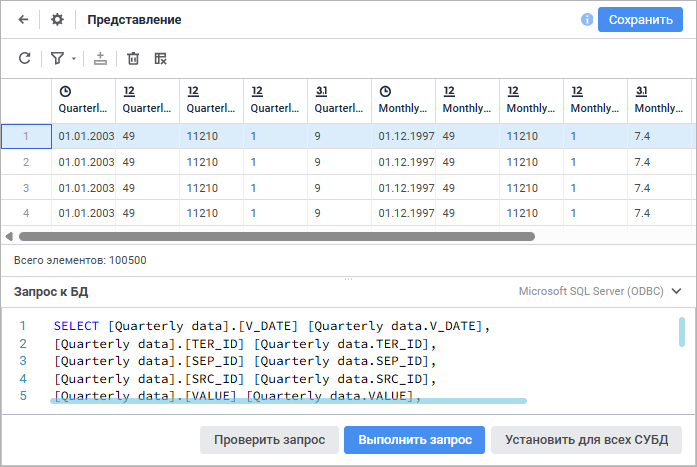Select row number 2 header cell
The height and width of the screenshot is (467, 697).
[26, 162]
